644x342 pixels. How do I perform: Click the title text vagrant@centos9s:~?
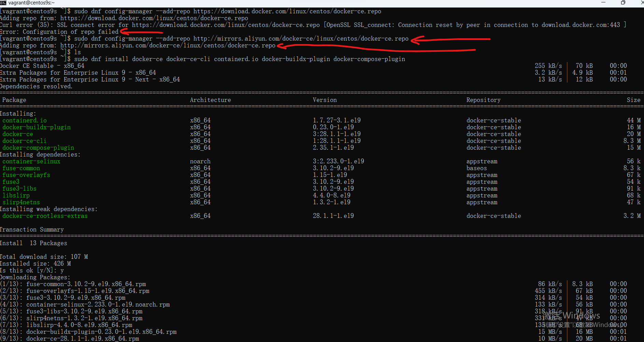point(31,3)
